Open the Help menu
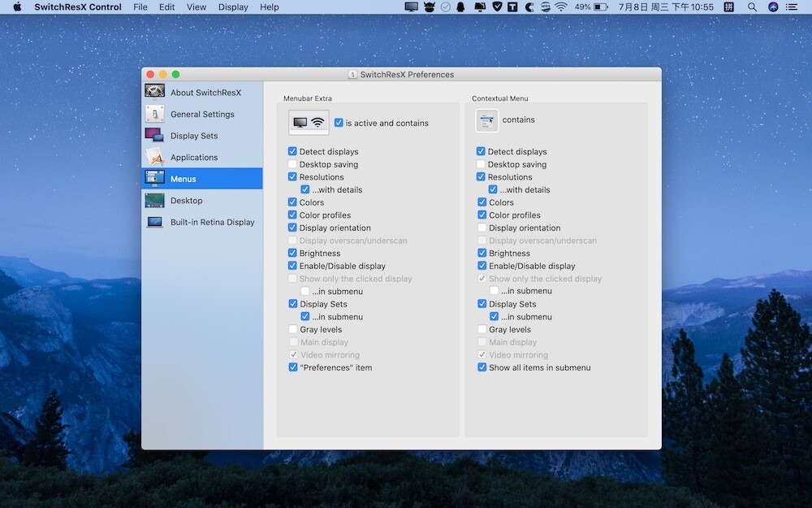The image size is (812, 508). tap(270, 7)
